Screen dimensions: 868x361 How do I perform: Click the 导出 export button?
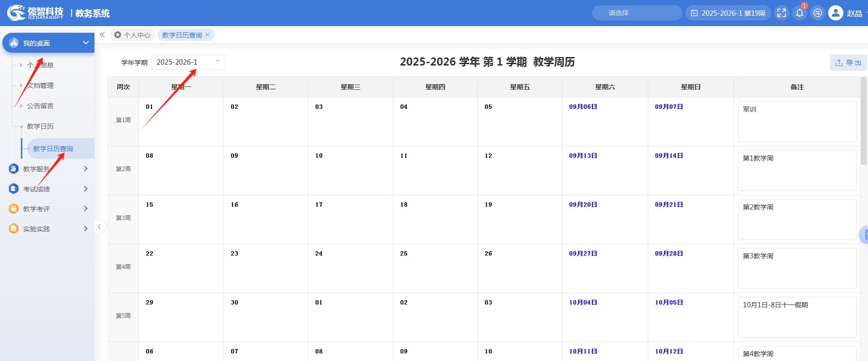(848, 63)
